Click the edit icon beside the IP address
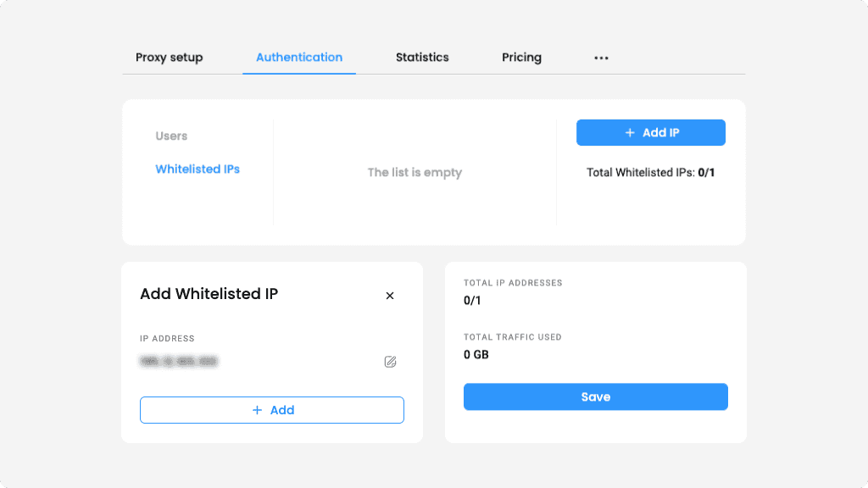This screenshot has height=488, width=868. (x=390, y=362)
